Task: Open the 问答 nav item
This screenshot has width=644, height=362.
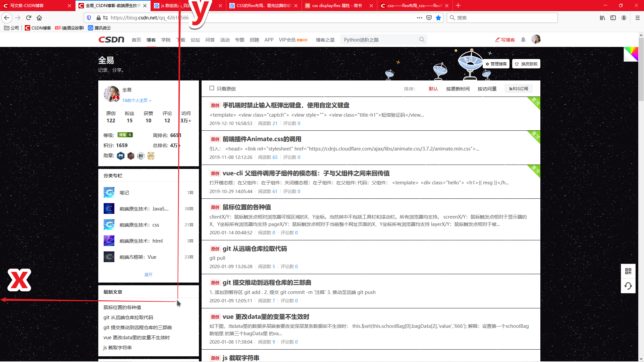Action: tap(210, 40)
